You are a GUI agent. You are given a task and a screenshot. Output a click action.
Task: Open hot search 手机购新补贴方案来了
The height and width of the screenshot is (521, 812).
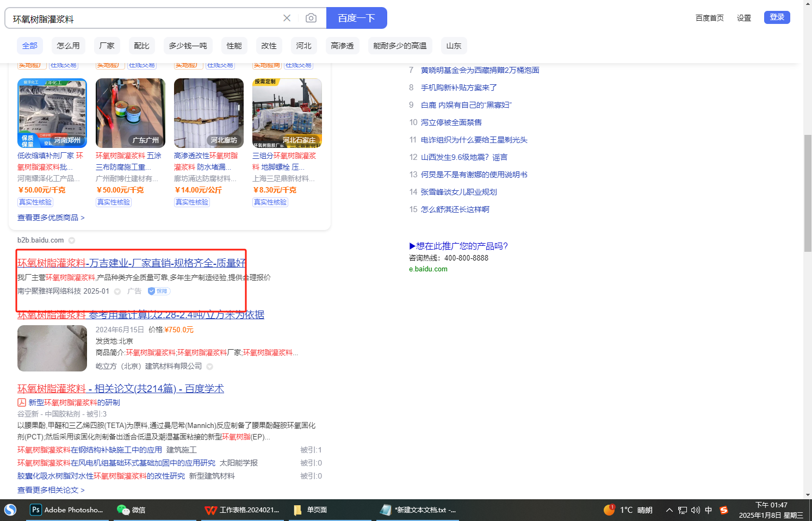click(x=459, y=88)
